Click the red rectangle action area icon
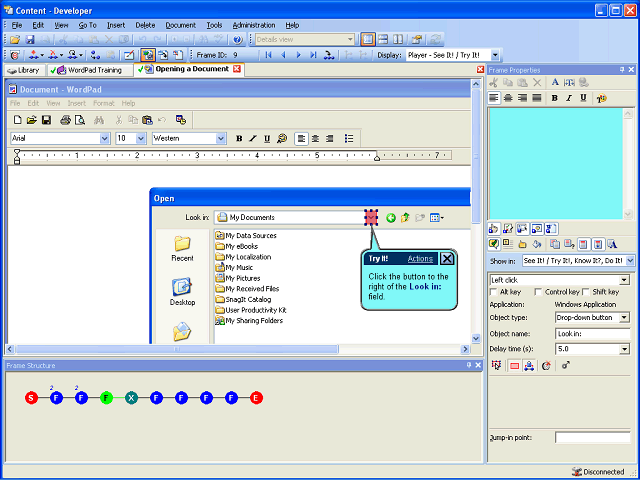The width and height of the screenshot is (640, 480). (x=514, y=366)
